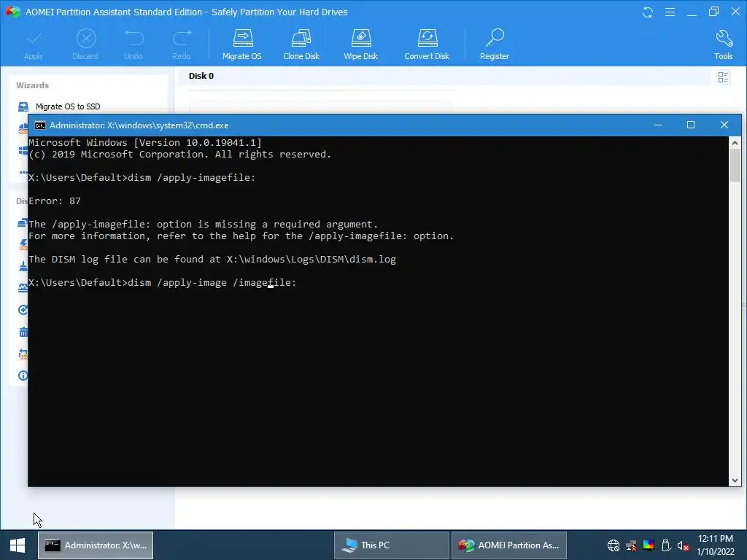Toggle the disk view layout icon

pyautogui.click(x=723, y=77)
